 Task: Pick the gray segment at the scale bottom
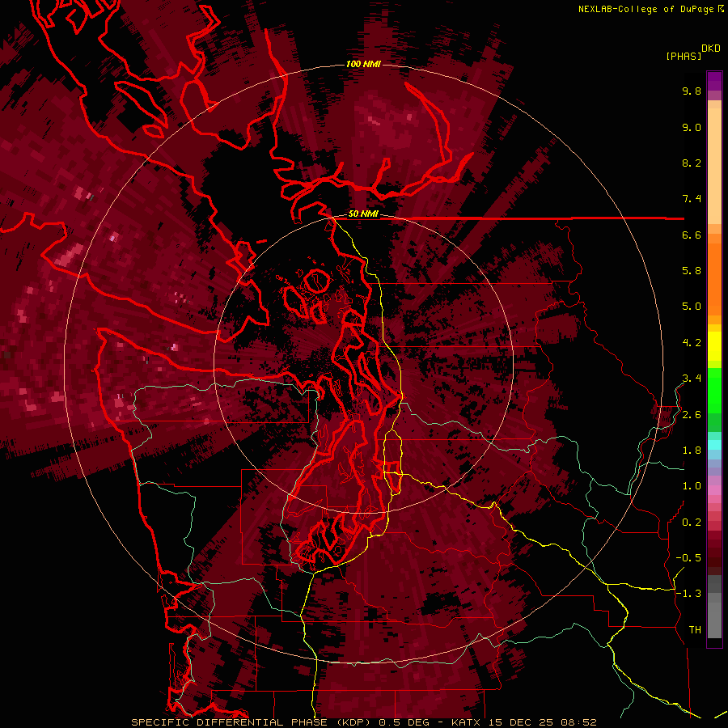pyautogui.click(x=714, y=617)
